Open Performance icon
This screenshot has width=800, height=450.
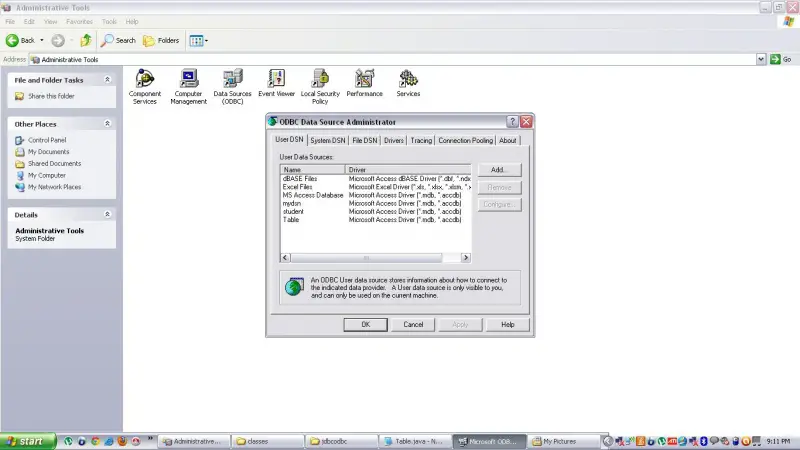coord(364,83)
